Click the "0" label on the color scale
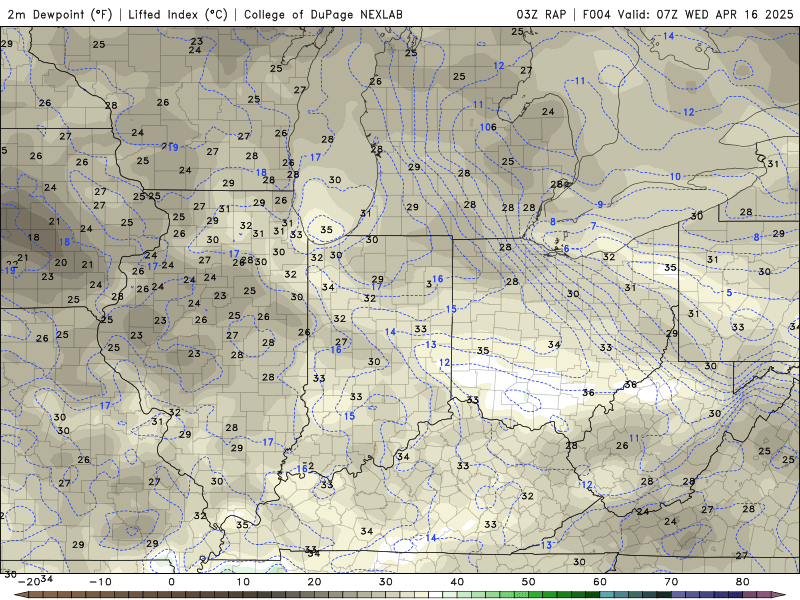800x600 pixels. pyautogui.click(x=171, y=582)
